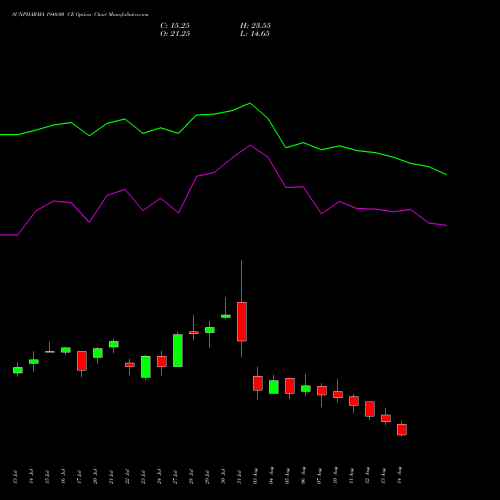The image size is (500, 500).
Task: Click the green 04 Aug candlestick
Action: tap(274, 387)
